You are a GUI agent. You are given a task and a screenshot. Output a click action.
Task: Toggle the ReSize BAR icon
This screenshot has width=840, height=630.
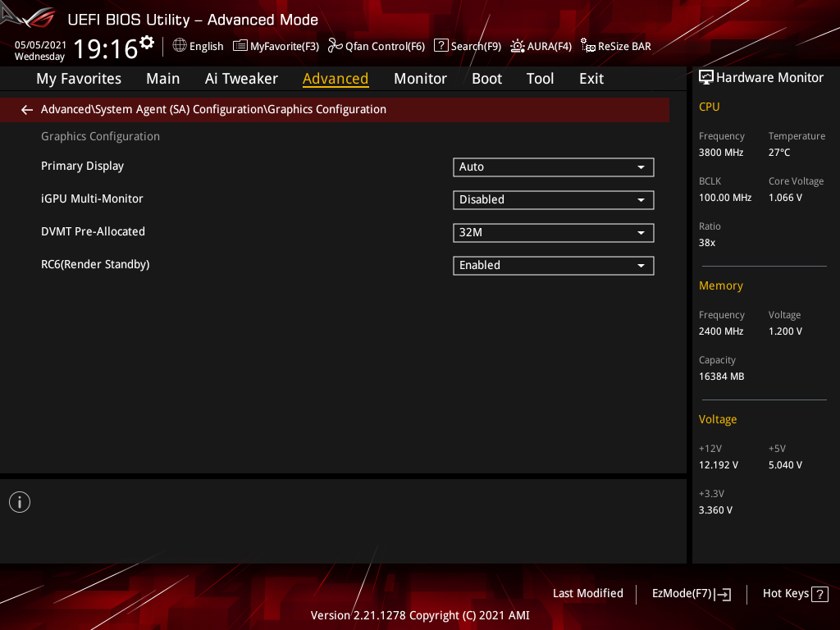coord(587,46)
